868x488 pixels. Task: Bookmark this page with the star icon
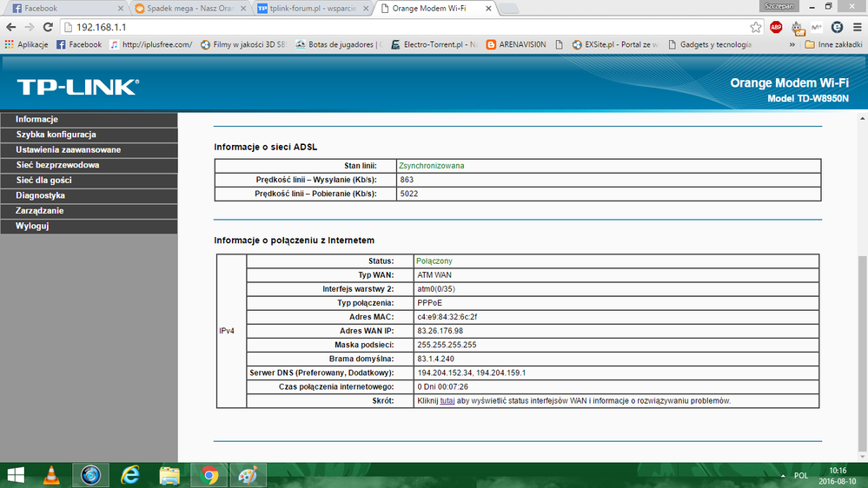pyautogui.click(x=755, y=27)
